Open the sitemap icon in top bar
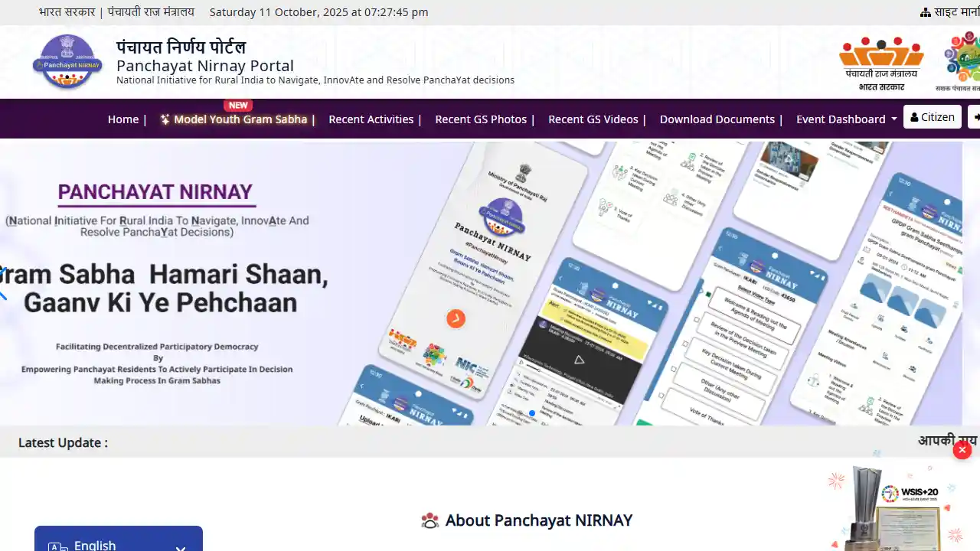980x551 pixels. pos(925,12)
